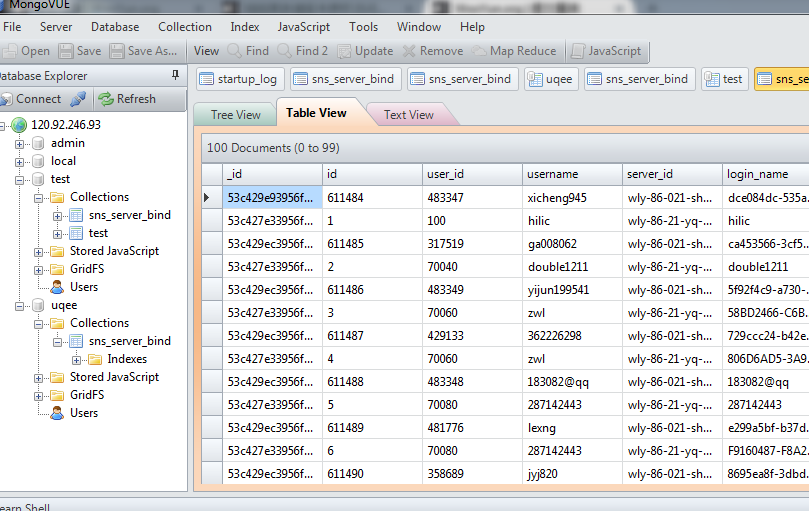The width and height of the screenshot is (809, 511).
Task: Click username cell yijun199541
Action: click(573, 290)
